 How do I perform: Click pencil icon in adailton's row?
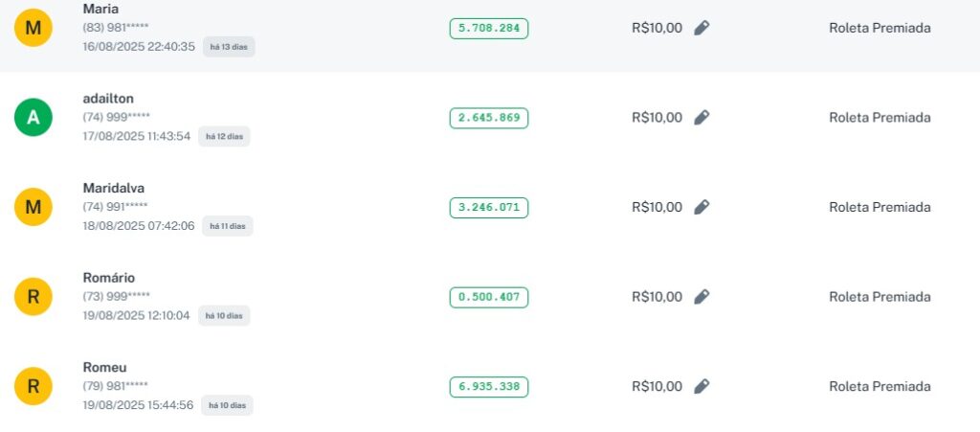pos(702,118)
